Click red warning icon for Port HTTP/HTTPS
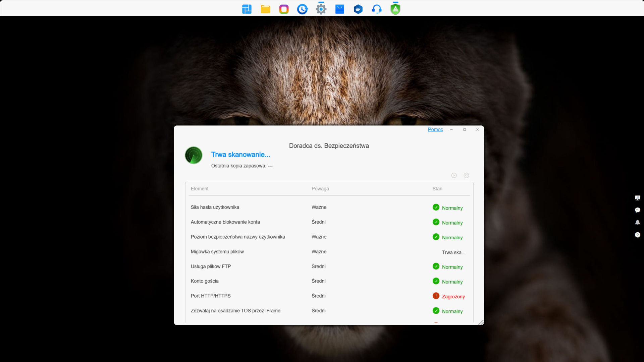The image size is (644, 362). pos(436,296)
